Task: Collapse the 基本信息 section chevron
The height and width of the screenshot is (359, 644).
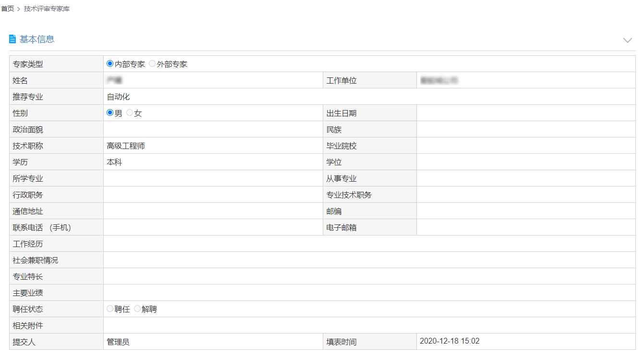Action: pos(627,40)
